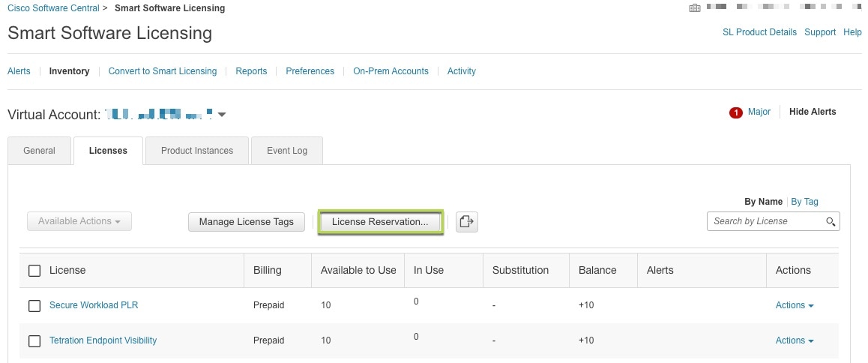Check the Tetration Endpoint Visibility checkbox

point(34,340)
